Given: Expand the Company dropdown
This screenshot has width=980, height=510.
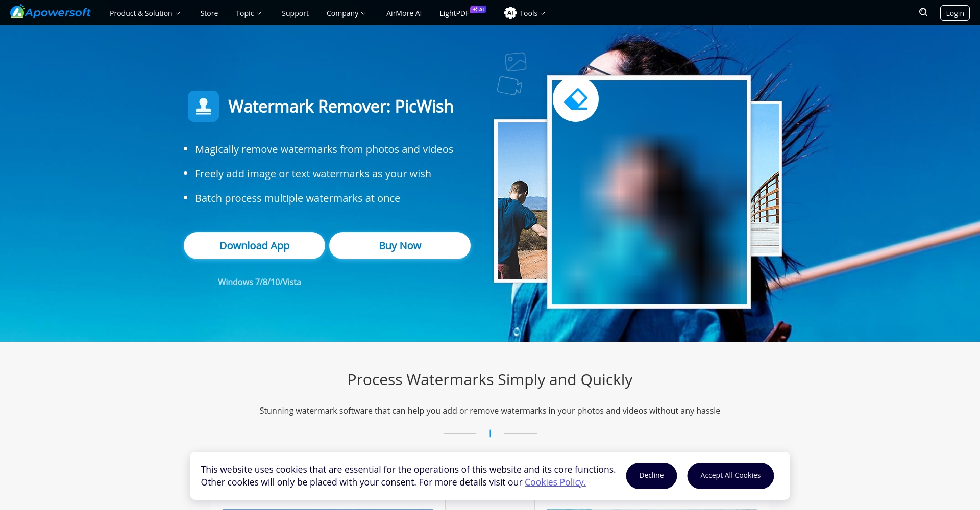Looking at the screenshot, I should point(346,13).
